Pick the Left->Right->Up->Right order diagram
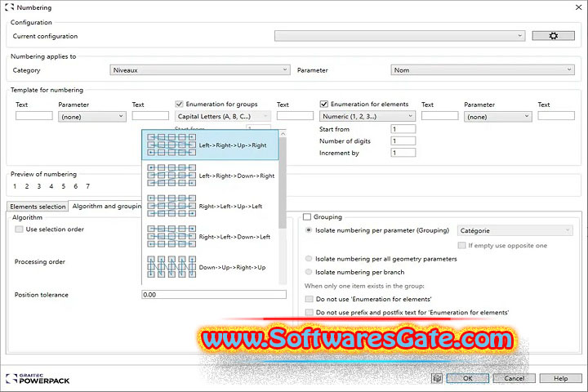The image size is (588, 392). (171, 145)
